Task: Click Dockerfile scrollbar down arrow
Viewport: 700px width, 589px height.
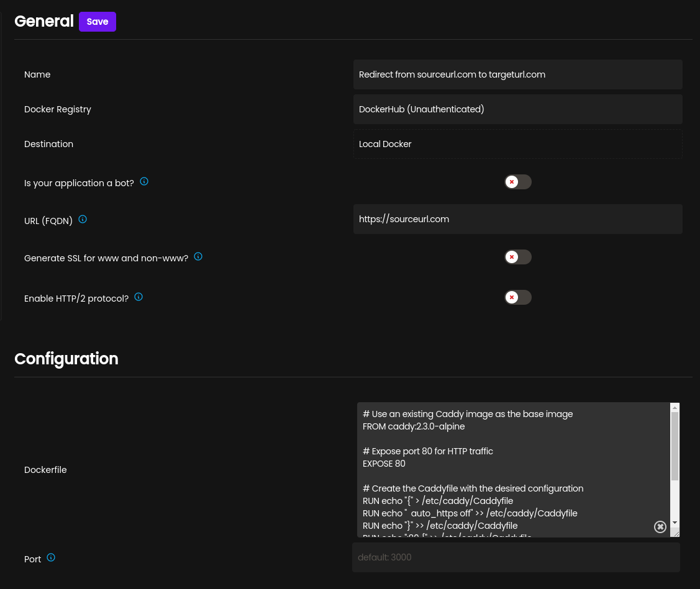Action: [x=675, y=523]
